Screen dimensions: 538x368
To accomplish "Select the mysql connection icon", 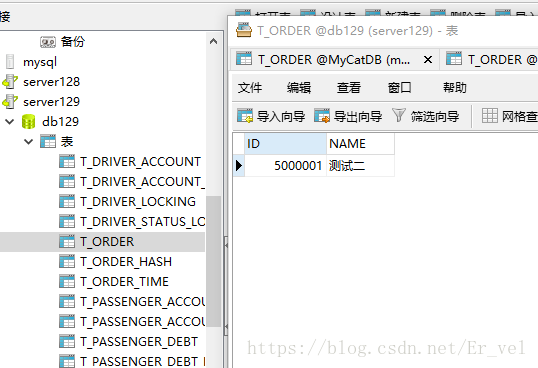I will coord(10,62).
